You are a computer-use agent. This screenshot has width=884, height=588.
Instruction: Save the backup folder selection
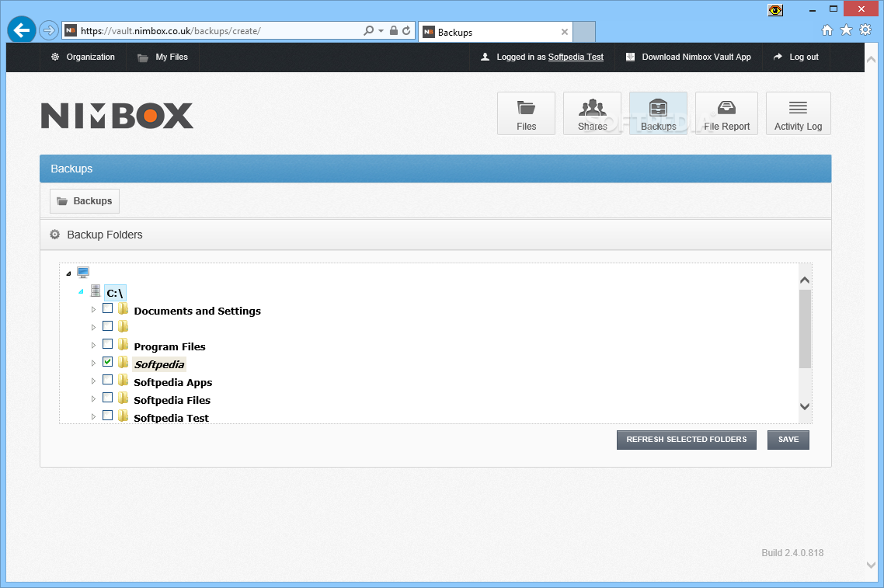pyautogui.click(x=788, y=440)
